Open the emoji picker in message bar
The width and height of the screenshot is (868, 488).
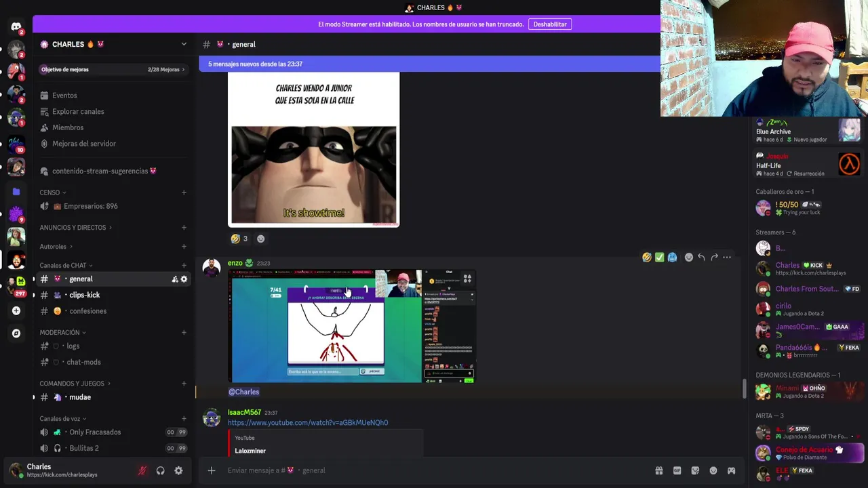pos(713,470)
